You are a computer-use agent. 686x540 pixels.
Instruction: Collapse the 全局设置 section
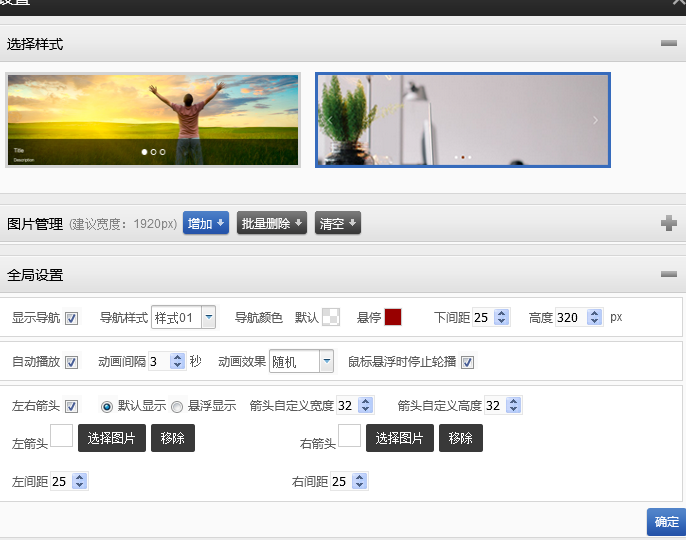(668, 273)
